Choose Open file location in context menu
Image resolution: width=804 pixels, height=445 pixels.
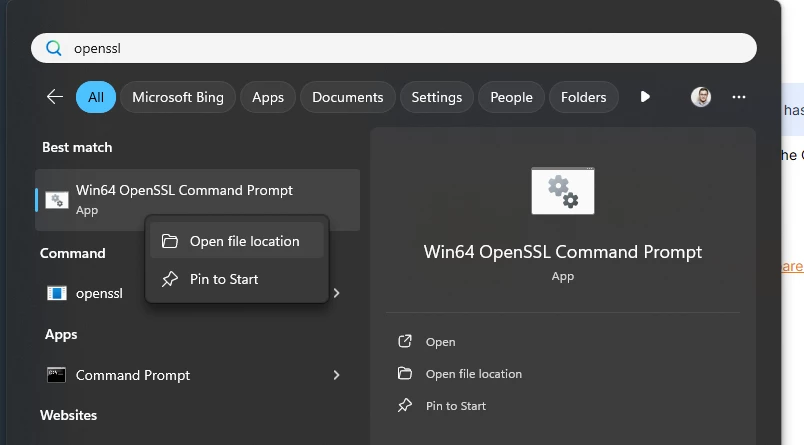click(x=244, y=241)
